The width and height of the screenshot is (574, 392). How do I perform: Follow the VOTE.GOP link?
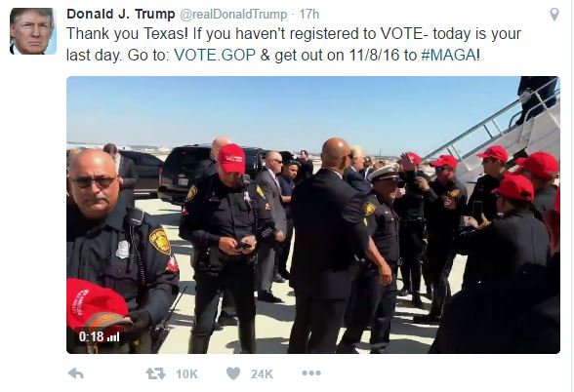tap(215, 55)
